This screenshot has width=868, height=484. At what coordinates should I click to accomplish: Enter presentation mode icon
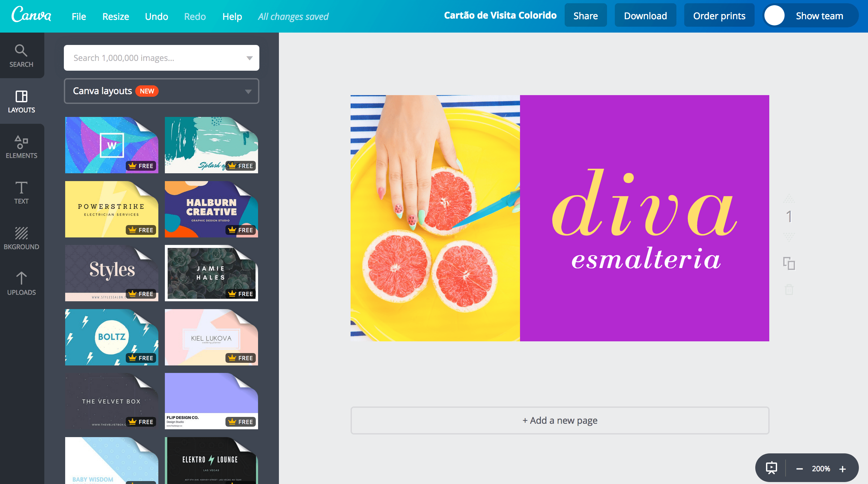pyautogui.click(x=772, y=468)
